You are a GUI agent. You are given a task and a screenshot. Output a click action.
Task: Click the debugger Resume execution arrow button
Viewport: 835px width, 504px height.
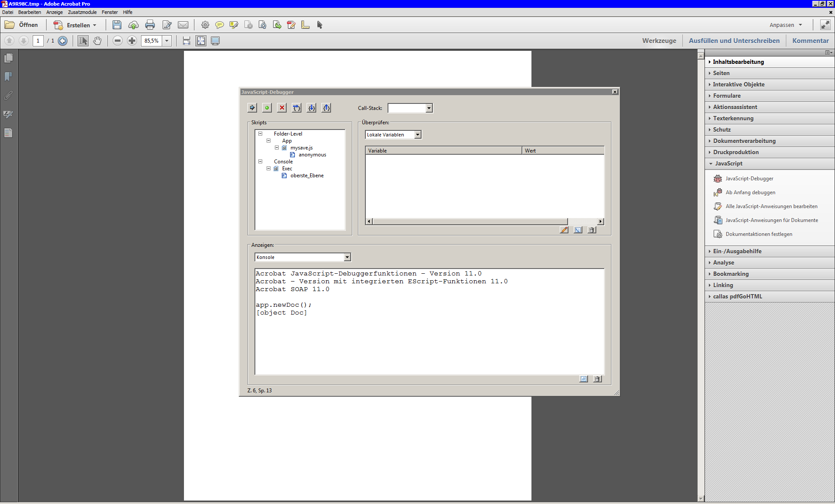(252, 108)
